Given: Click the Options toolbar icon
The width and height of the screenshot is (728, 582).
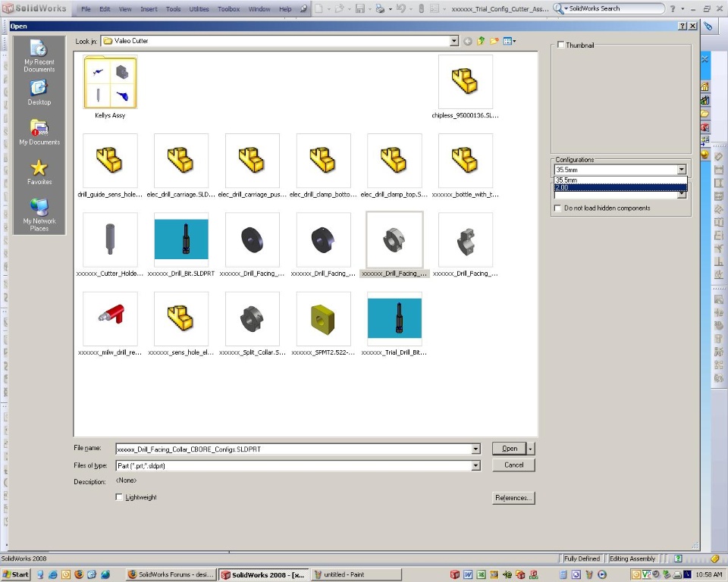Looking at the screenshot, I should [434, 8].
